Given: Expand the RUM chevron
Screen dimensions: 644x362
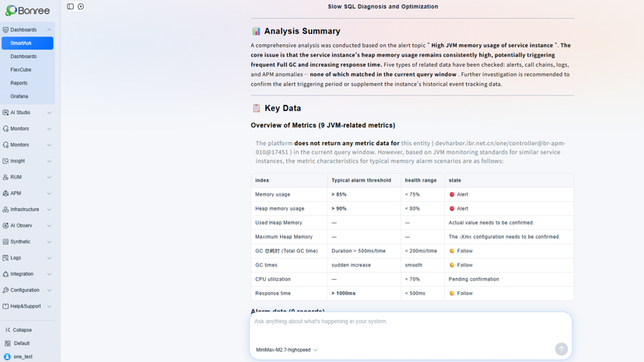Looking at the screenshot, I should [49, 177].
